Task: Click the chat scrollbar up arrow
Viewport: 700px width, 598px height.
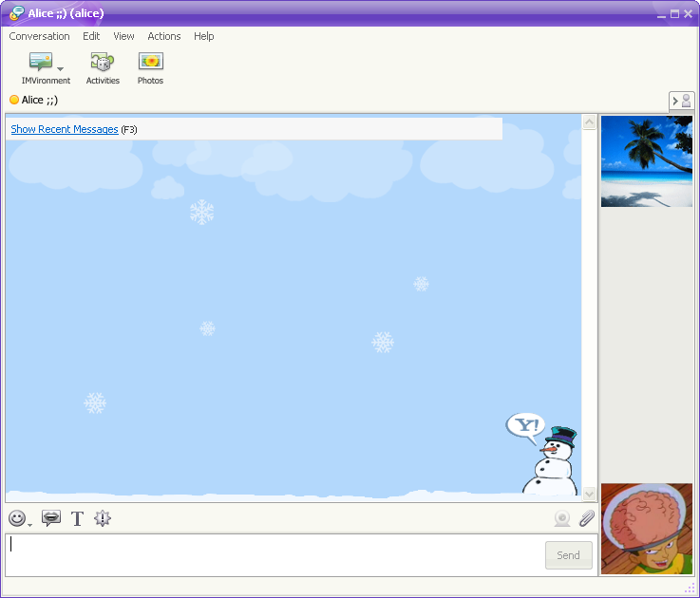Action: pos(589,121)
